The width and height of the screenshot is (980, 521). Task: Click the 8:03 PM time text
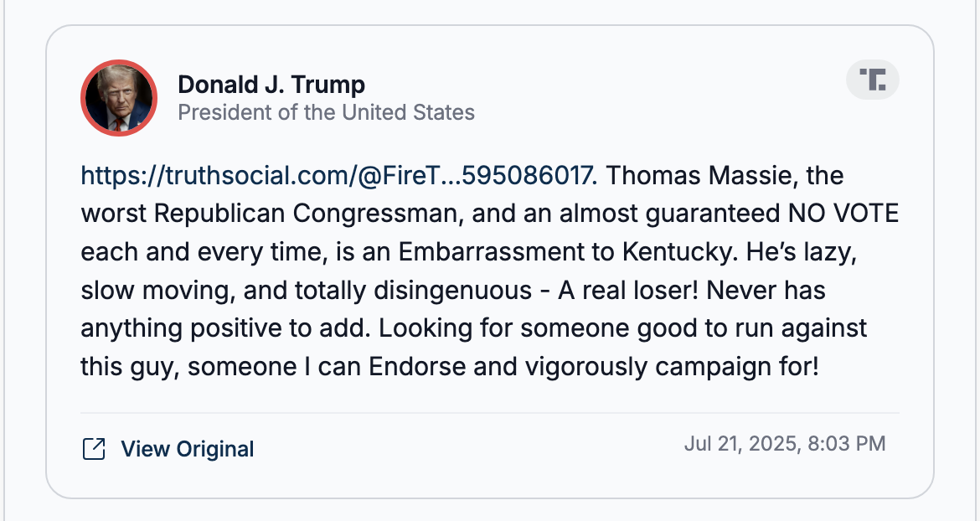[847, 444]
